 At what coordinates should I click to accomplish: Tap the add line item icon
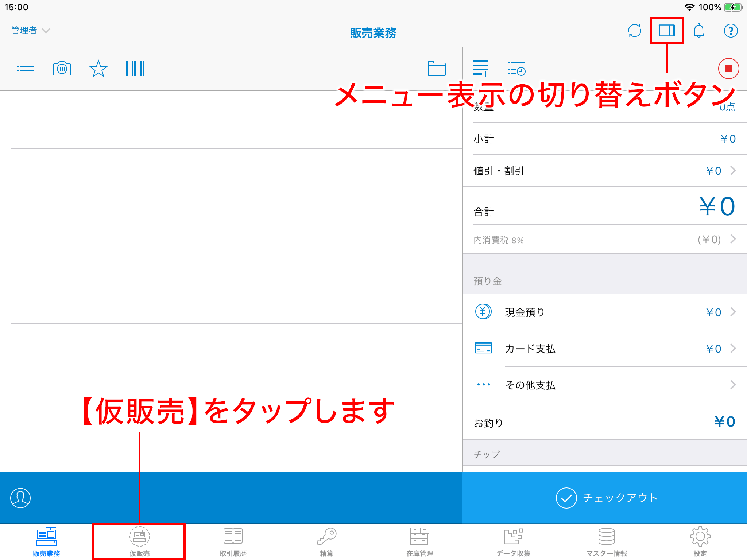point(481,68)
